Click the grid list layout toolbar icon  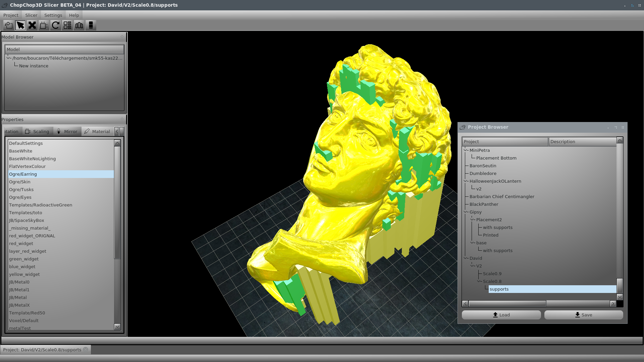click(67, 25)
